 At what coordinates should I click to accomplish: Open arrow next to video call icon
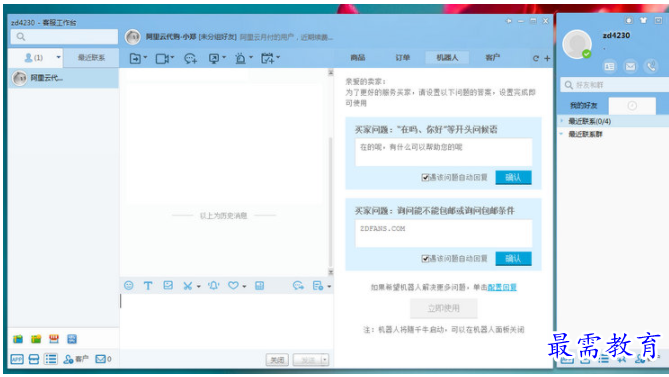pyautogui.click(x=172, y=57)
